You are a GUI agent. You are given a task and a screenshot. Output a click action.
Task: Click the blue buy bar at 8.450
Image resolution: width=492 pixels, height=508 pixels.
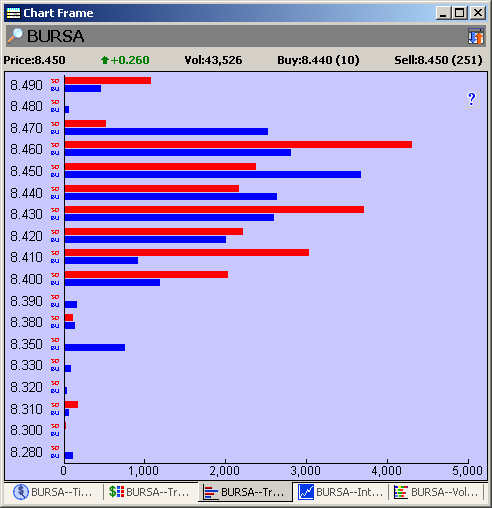click(x=213, y=174)
